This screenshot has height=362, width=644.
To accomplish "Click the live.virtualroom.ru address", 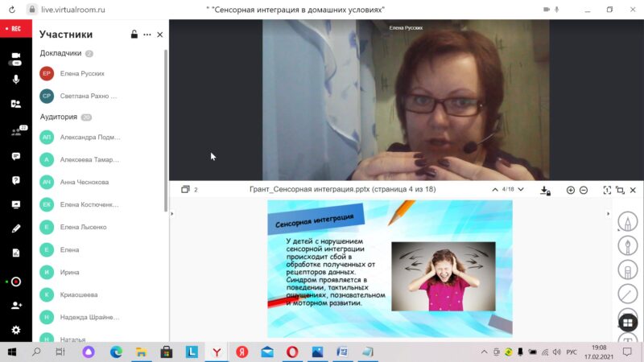I will point(72,10).
